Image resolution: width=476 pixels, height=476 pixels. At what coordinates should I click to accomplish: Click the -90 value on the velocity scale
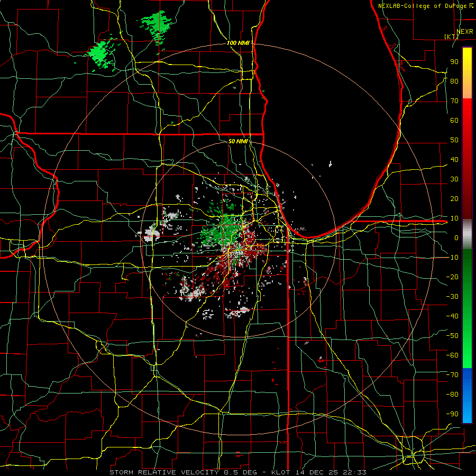tap(453, 414)
